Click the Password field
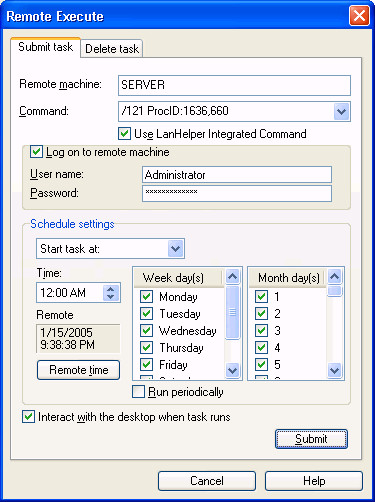Viewport: 375px width, 502px height. tap(237, 193)
